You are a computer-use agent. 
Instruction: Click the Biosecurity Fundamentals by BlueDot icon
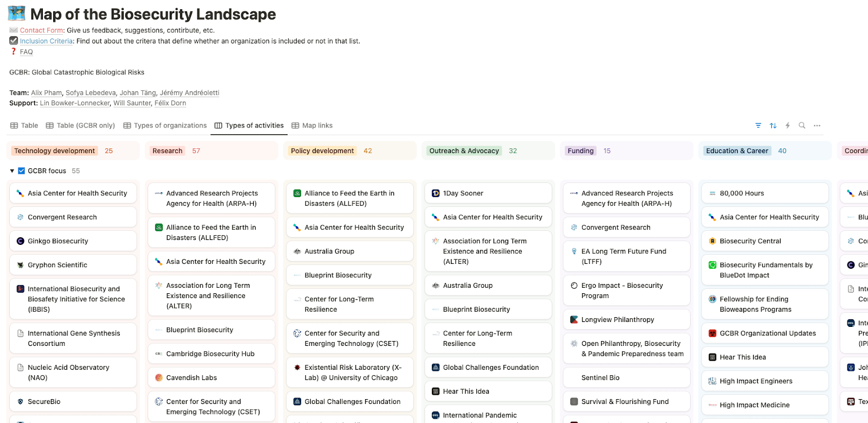pyautogui.click(x=712, y=265)
